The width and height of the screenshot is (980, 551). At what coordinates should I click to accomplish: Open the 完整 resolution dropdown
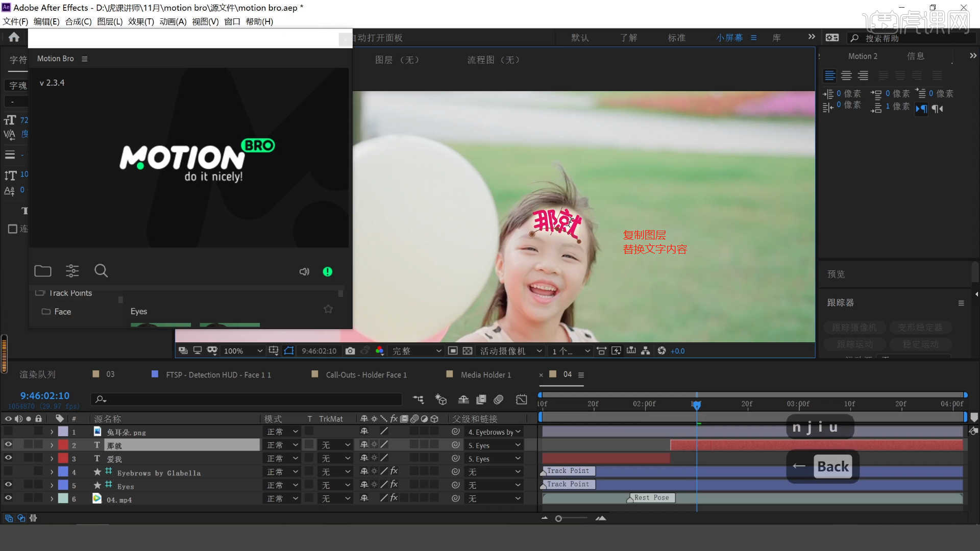tap(416, 350)
